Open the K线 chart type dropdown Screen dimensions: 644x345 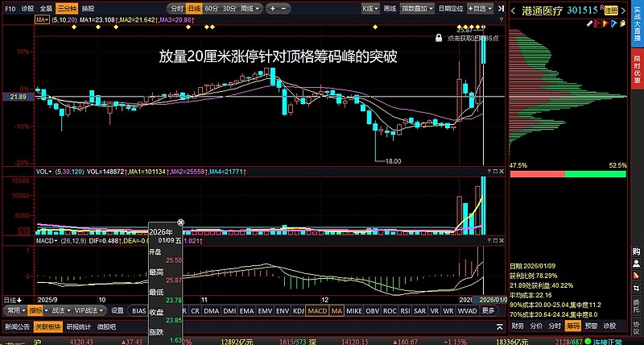tap(370, 8)
